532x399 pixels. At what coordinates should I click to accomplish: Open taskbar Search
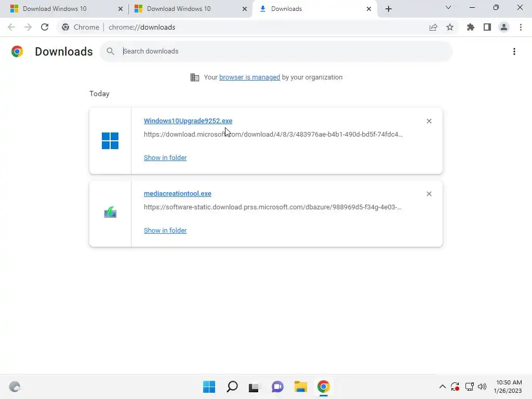(232, 387)
